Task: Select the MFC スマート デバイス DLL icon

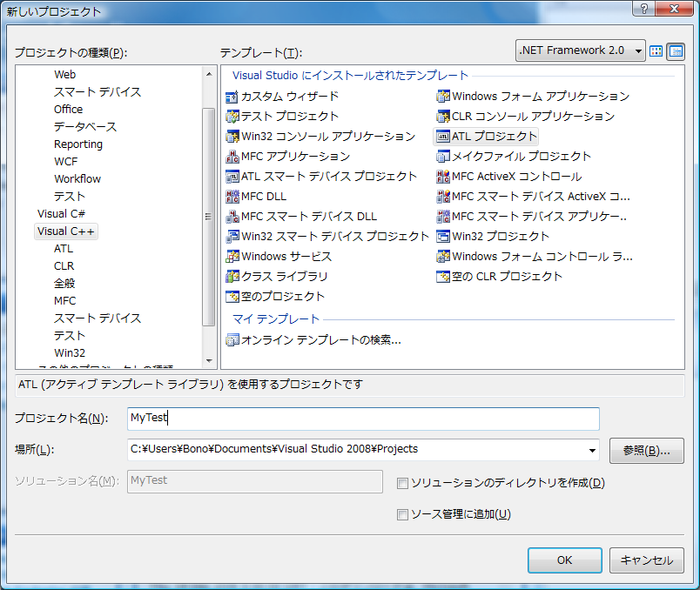Action: click(x=232, y=217)
